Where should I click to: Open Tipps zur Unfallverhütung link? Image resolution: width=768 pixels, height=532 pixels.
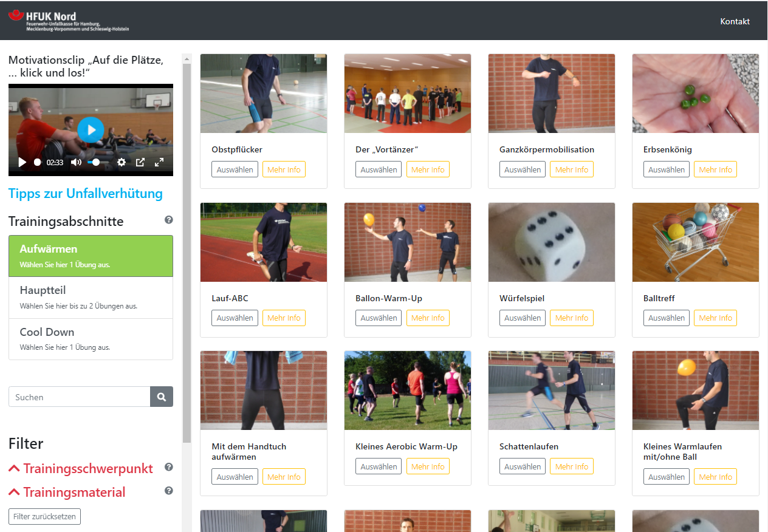[x=86, y=194]
